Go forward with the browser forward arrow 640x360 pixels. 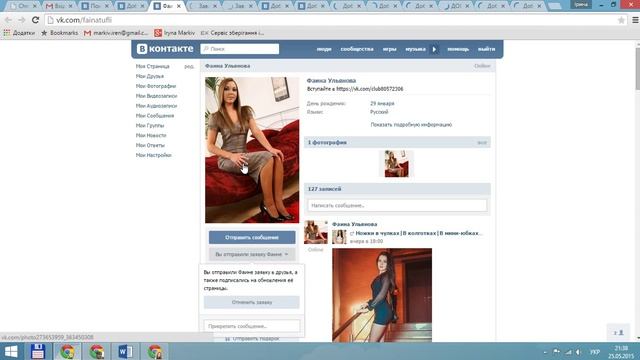tap(22, 20)
